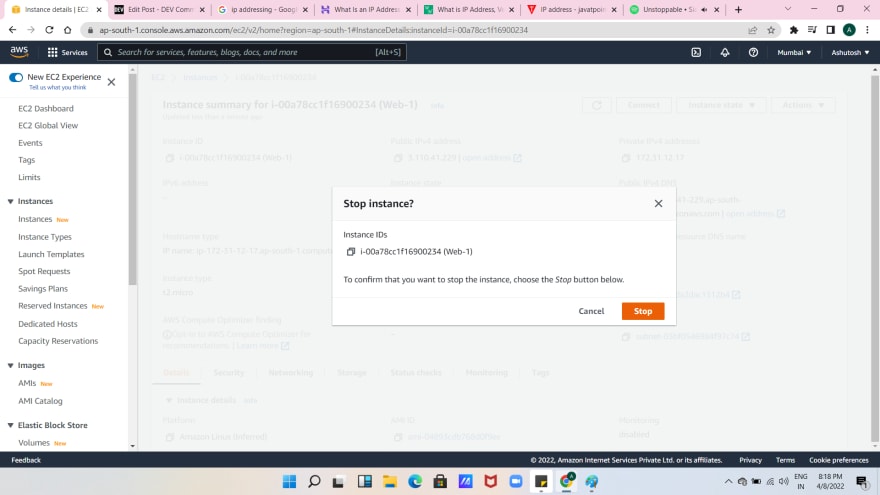
Task: Click the browser address bar URL
Action: (x=313, y=30)
